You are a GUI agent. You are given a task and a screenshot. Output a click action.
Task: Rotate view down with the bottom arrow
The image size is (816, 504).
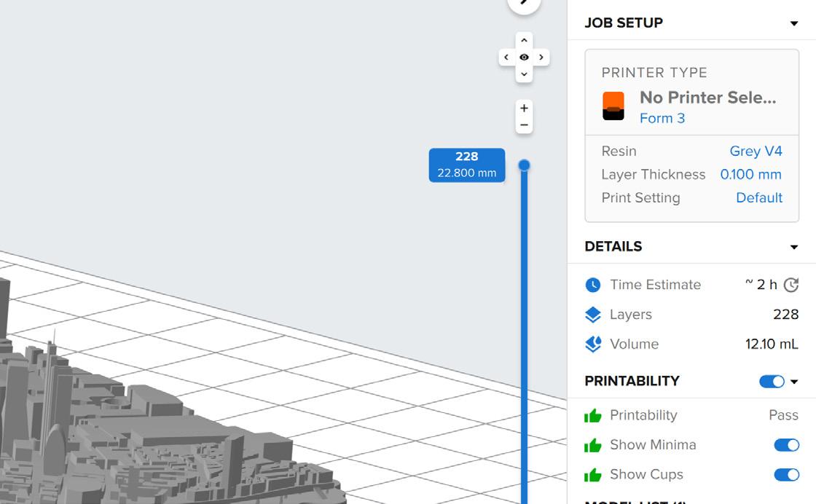pyautogui.click(x=524, y=74)
